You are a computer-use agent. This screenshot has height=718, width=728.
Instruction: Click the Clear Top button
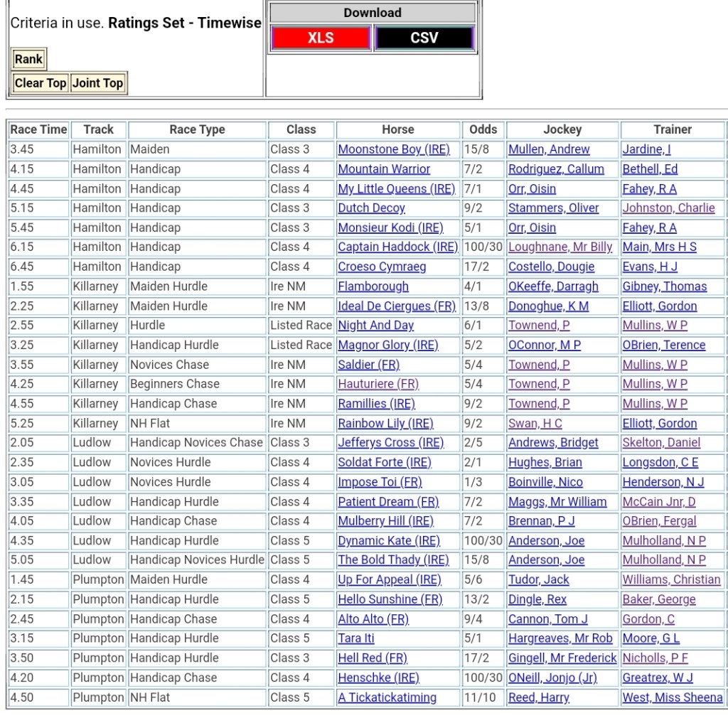pos(41,83)
